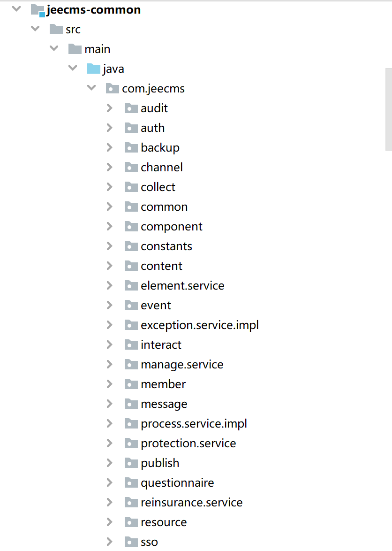The image size is (392, 551).
Task: Expand the member package
Action: [x=110, y=384]
